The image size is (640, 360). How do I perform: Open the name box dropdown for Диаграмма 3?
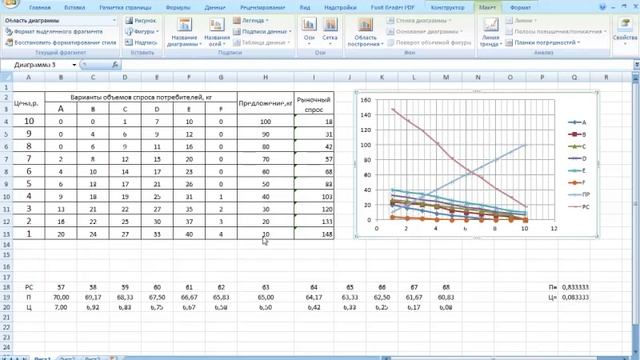click(74, 65)
